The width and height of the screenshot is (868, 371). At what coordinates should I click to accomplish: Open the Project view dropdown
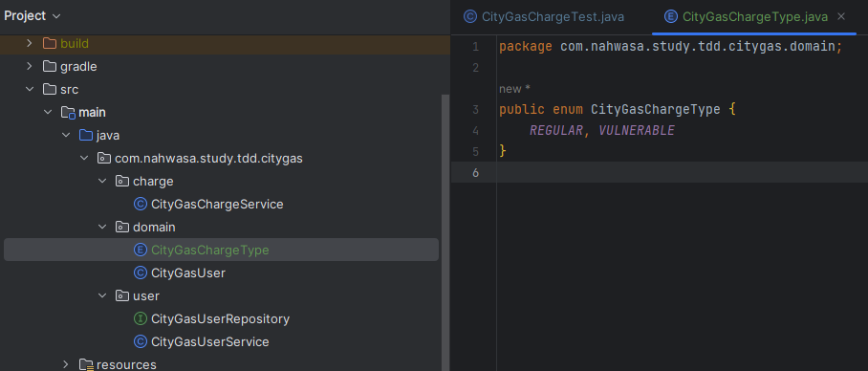tap(33, 16)
